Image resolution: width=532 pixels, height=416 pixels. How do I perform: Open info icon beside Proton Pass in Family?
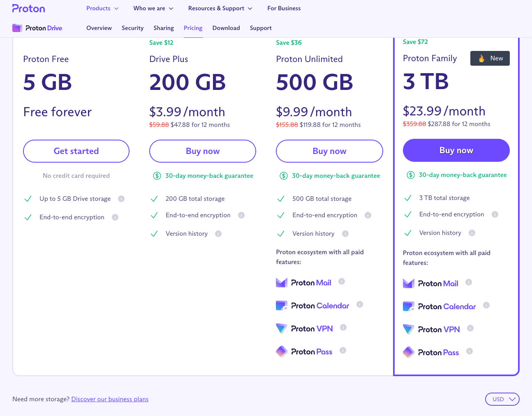click(470, 351)
